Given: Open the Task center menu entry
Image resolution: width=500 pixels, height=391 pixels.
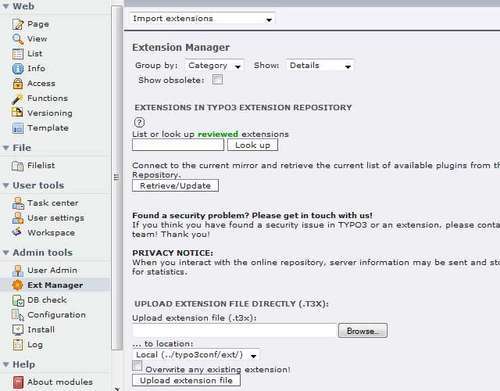Looking at the screenshot, I should (x=53, y=203).
